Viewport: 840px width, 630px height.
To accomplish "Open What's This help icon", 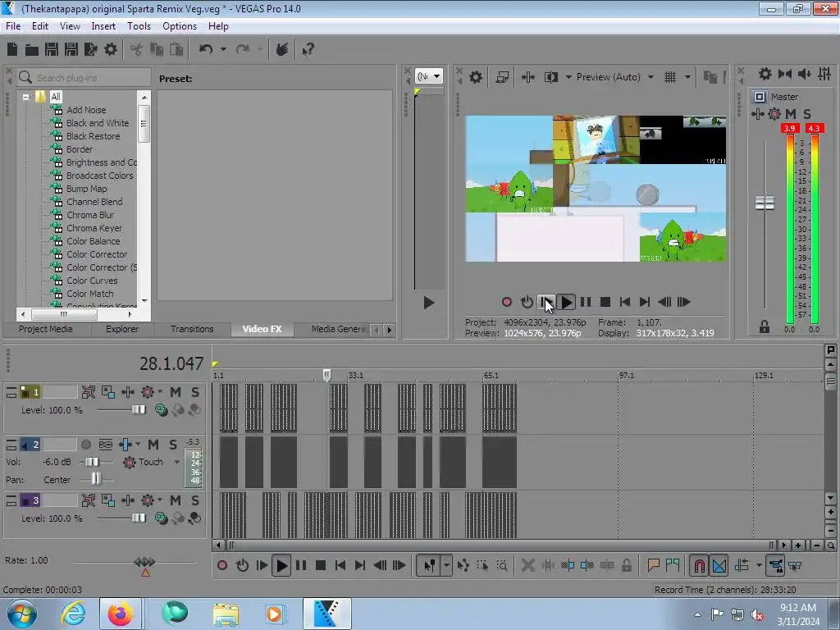I will click(308, 50).
